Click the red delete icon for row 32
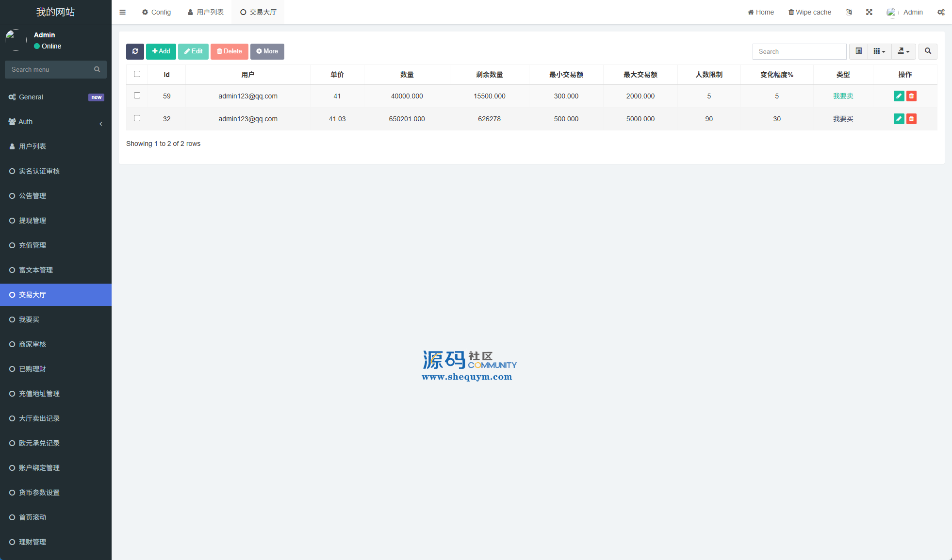 tap(911, 119)
